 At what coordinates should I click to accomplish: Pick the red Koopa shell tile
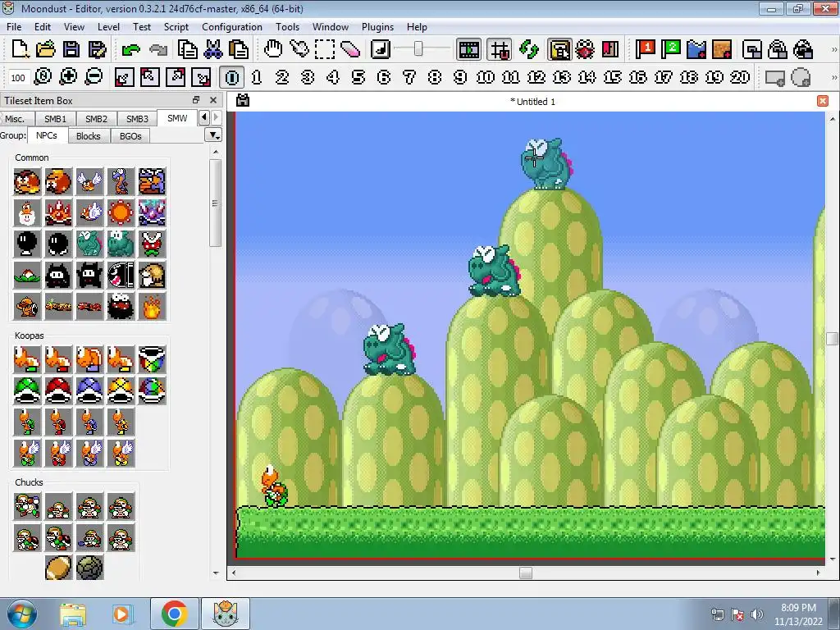pos(58,390)
